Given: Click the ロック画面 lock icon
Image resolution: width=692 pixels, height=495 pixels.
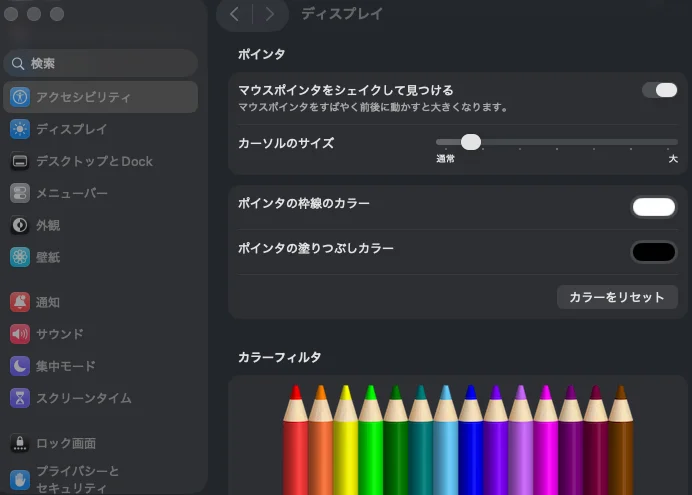Looking at the screenshot, I should (20, 443).
